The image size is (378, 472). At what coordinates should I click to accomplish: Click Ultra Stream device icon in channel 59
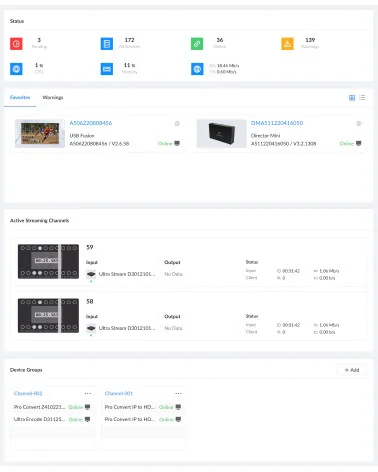click(91, 274)
